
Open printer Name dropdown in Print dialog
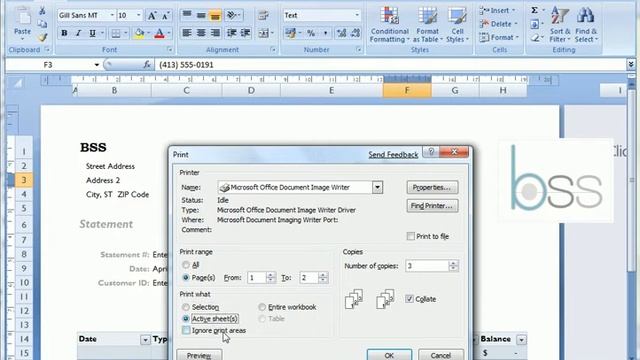tap(377, 187)
